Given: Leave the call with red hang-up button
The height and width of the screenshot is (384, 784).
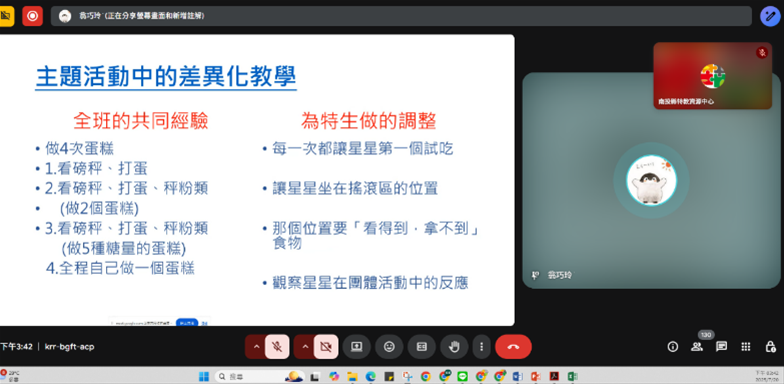Looking at the screenshot, I should [x=513, y=346].
